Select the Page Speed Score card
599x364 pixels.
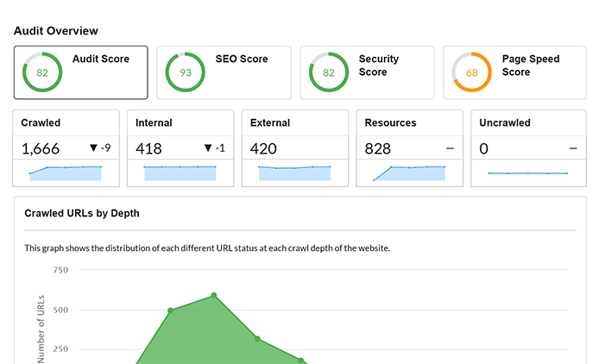click(514, 72)
